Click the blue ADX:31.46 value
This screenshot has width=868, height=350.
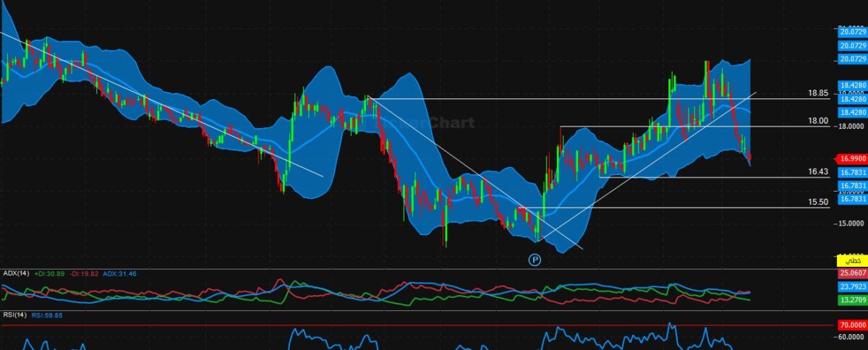click(119, 274)
